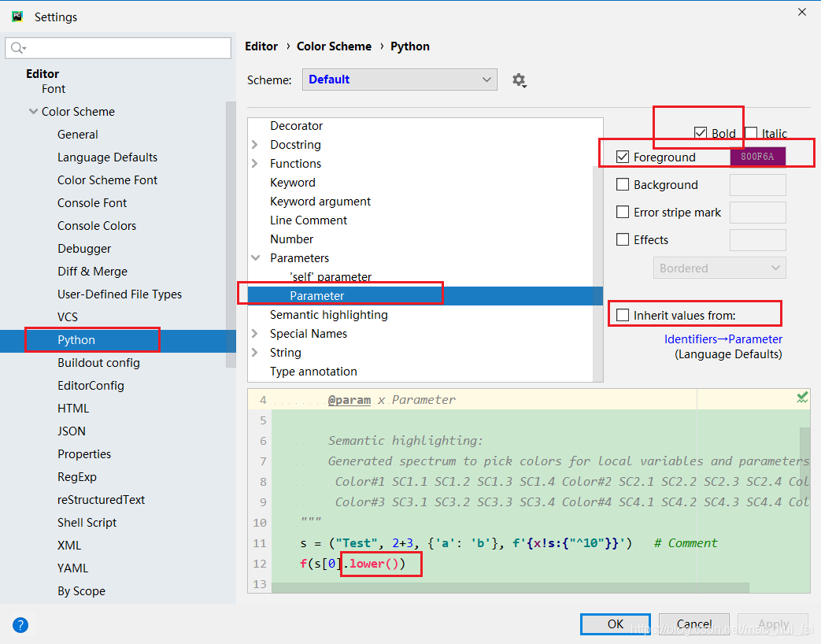The width and height of the screenshot is (821, 644).
Task: Select Python in the settings sidebar
Action: tap(76, 339)
